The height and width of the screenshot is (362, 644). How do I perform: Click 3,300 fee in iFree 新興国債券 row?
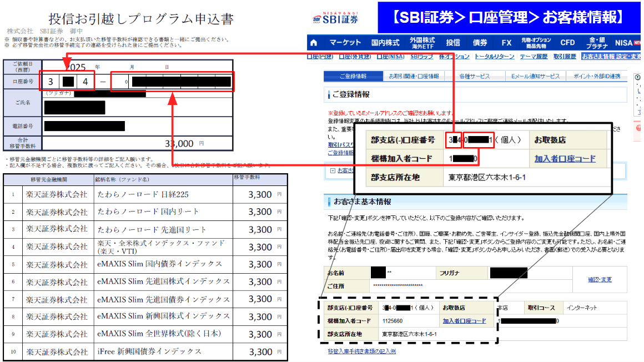pos(260,352)
